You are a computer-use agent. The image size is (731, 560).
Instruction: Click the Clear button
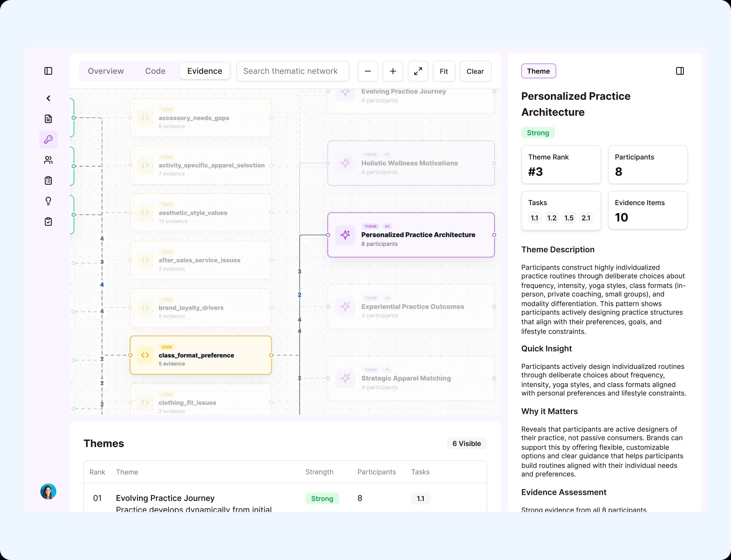[475, 71]
